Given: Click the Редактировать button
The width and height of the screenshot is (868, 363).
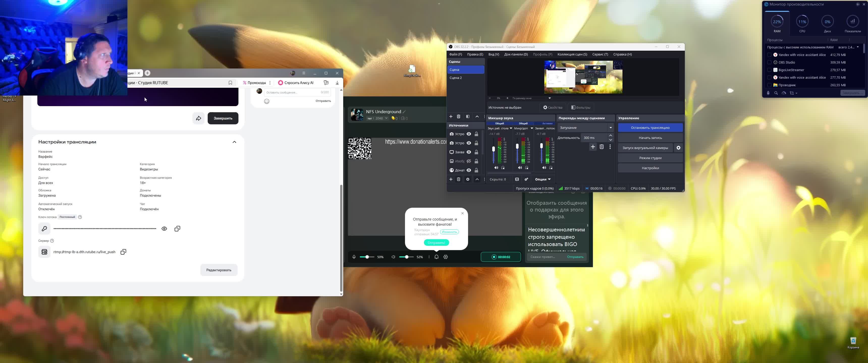Looking at the screenshot, I should 219,270.
